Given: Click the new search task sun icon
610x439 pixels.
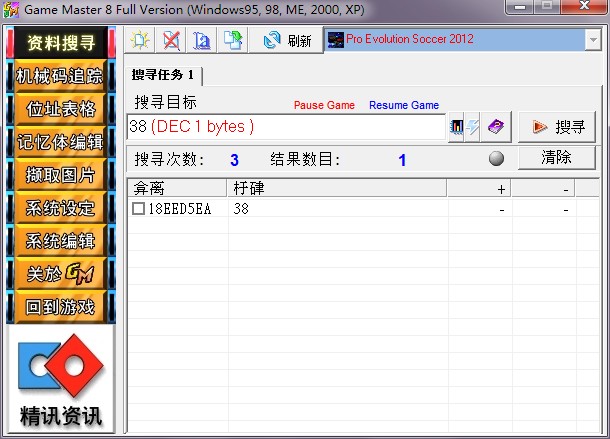Looking at the screenshot, I should pyautogui.click(x=140, y=40).
